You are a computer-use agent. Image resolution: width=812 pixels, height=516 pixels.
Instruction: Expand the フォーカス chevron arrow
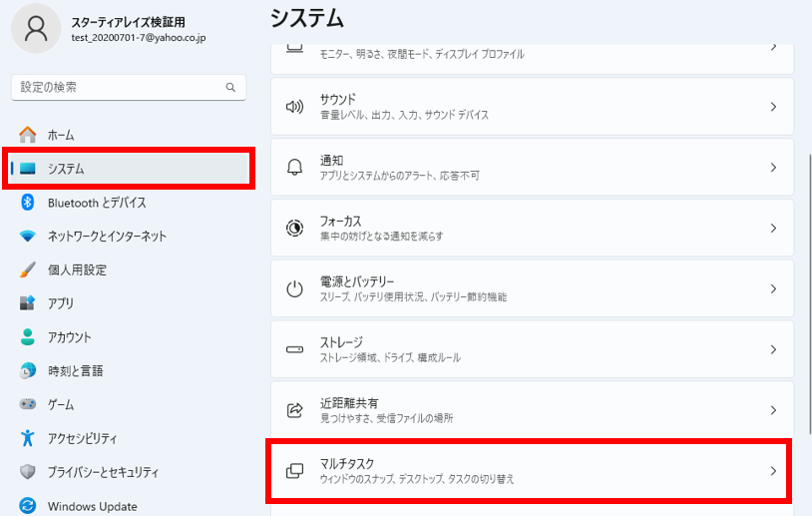click(773, 229)
